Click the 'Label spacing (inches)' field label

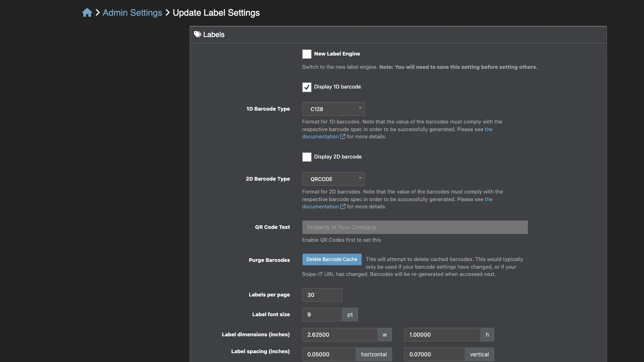pyautogui.click(x=260, y=352)
